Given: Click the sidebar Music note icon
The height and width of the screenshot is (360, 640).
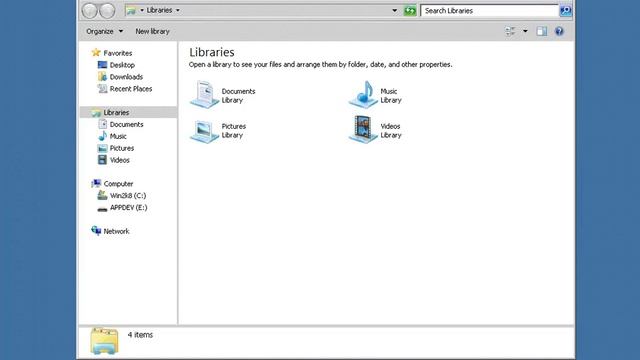Looking at the screenshot, I should pos(102,136).
